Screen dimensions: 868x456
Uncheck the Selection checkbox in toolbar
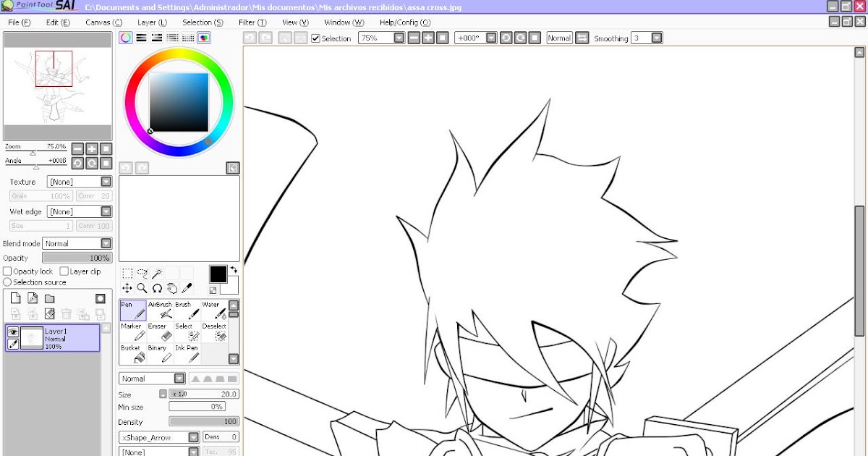coord(315,38)
